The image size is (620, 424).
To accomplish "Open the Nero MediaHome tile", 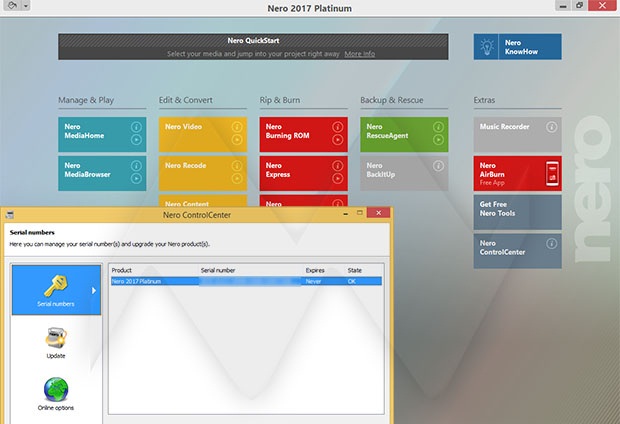I will click(x=102, y=134).
